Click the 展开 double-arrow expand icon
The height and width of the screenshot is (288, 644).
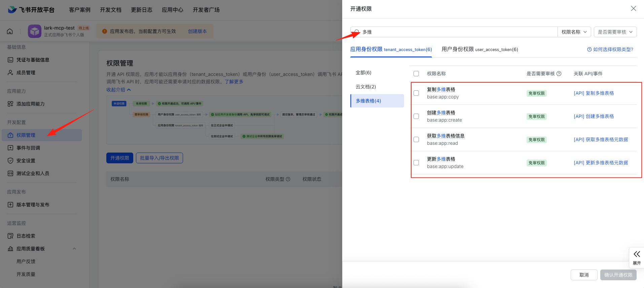point(637,254)
